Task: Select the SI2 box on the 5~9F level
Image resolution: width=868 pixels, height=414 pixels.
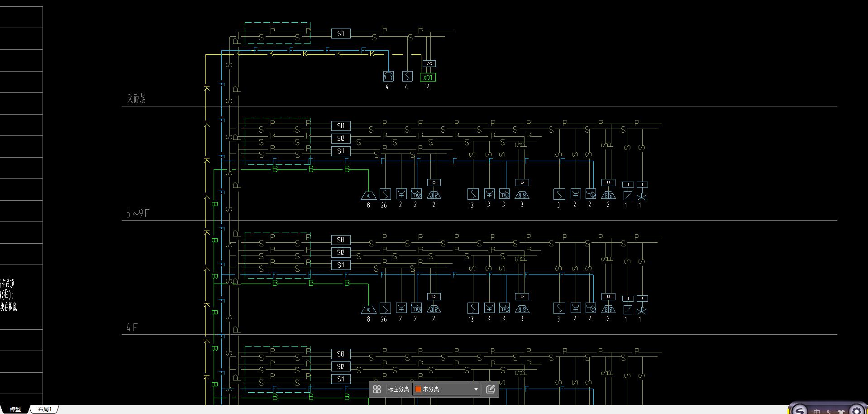Action: 341,138
